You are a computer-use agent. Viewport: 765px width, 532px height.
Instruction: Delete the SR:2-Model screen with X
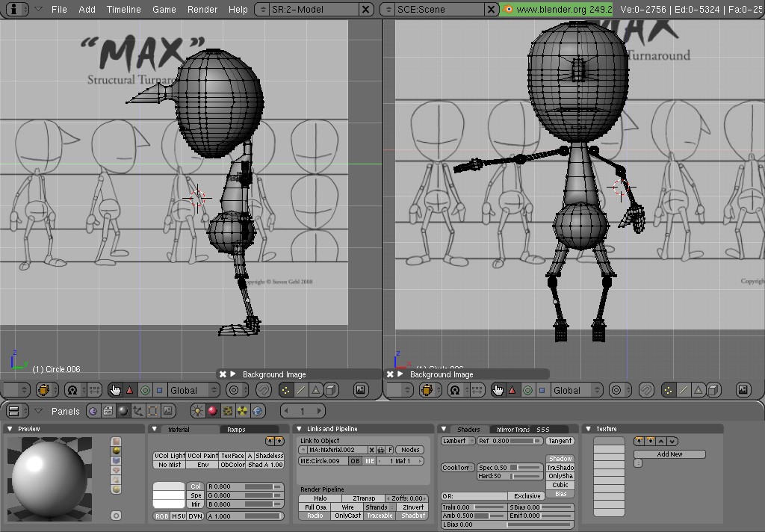tap(365, 9)
